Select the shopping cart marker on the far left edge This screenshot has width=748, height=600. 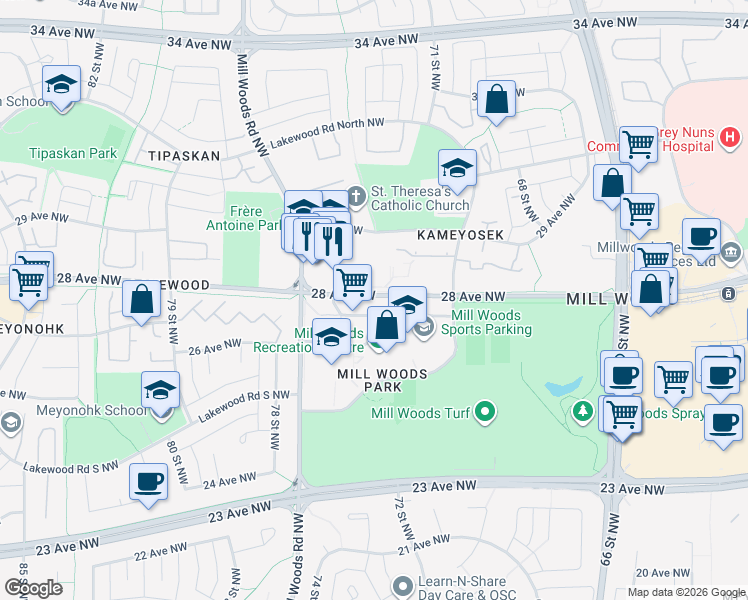click(27, 281)
